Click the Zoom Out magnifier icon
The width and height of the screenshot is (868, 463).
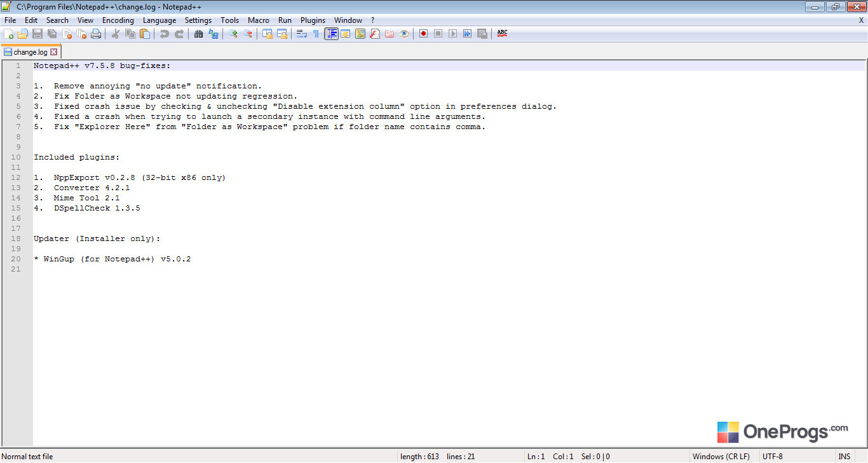[248, 34]
